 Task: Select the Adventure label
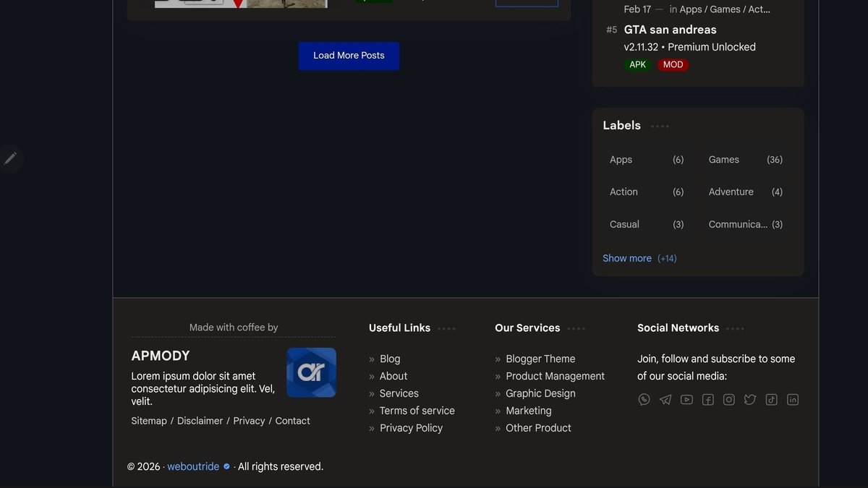click(x=731, y=192)
